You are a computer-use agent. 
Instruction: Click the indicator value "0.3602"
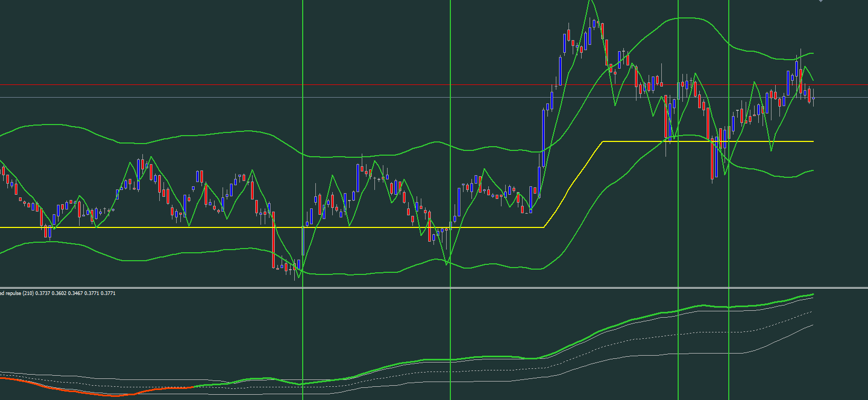click(x=60, y=293)
